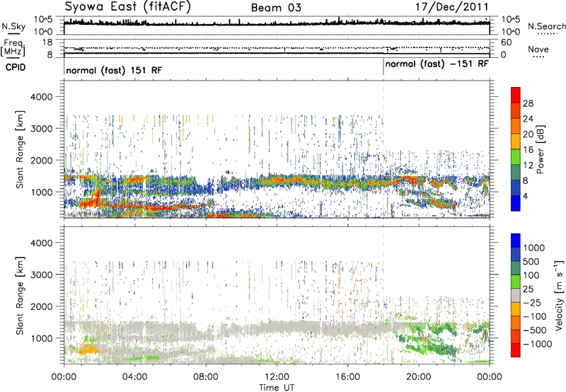This screenshot has height=392, width=566.
Task: Click the '20:00' time axis tick label
Action: point(418,376)
